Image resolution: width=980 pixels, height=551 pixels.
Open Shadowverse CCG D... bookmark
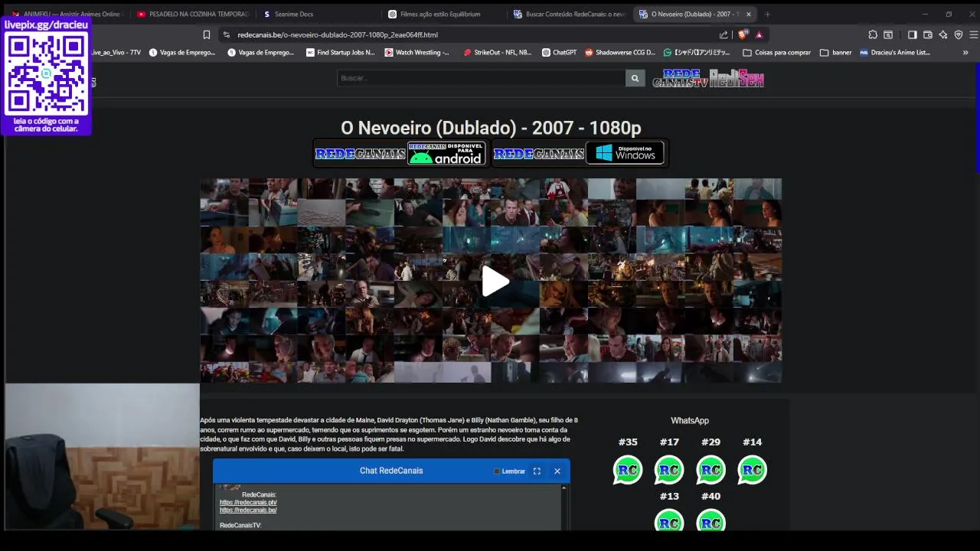point(620,53)
